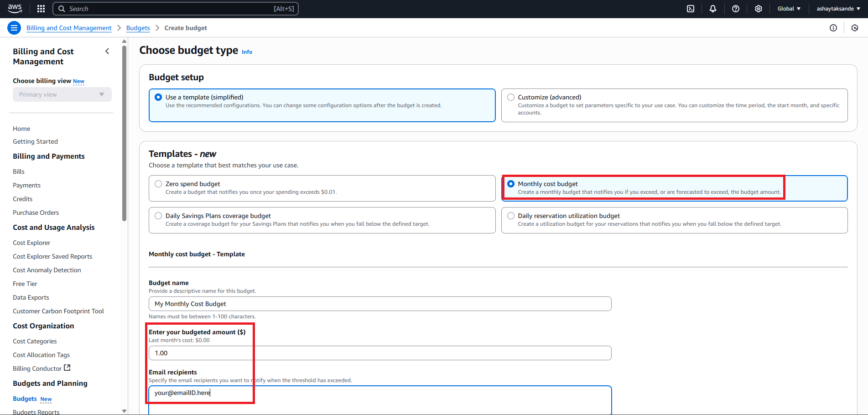
Task: Click the AWS logo home icon
Action: (x=15, y=9)
